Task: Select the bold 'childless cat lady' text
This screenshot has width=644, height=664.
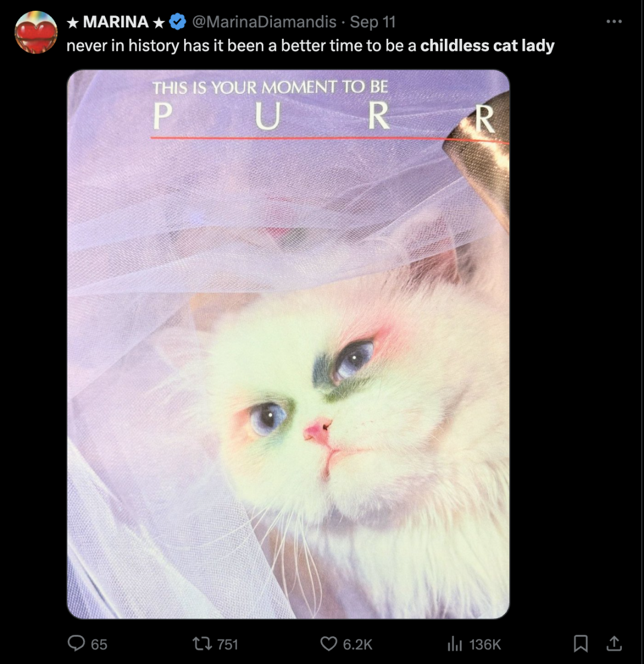Action: pos(487,45)
